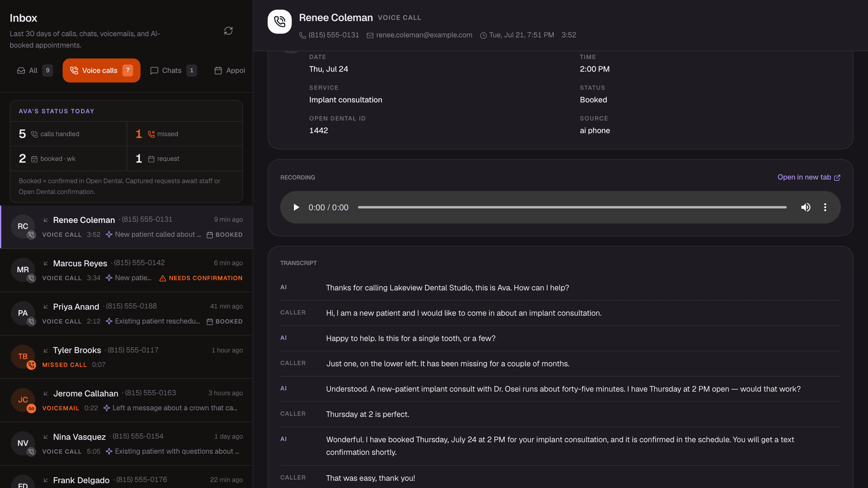This screenshot has height=488, width=868.
Task: Click the request stat in Ava's status
Action: click(184, 159)
